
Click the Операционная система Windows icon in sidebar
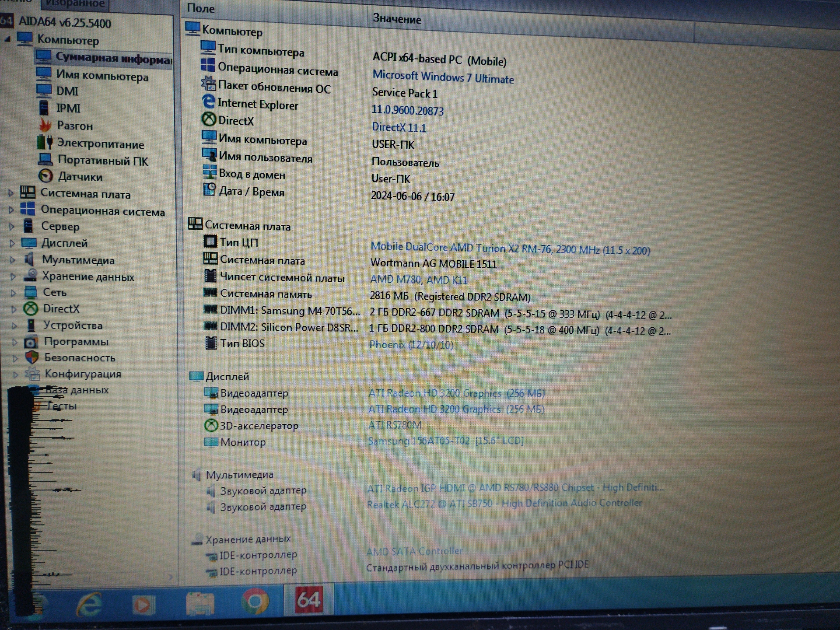(28, 209)
